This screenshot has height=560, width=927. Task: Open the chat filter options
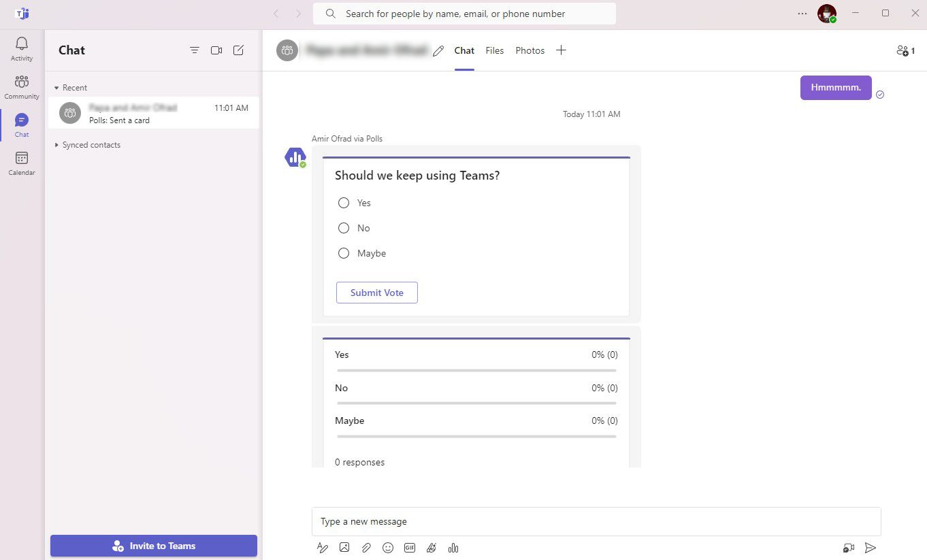point(195,50)
